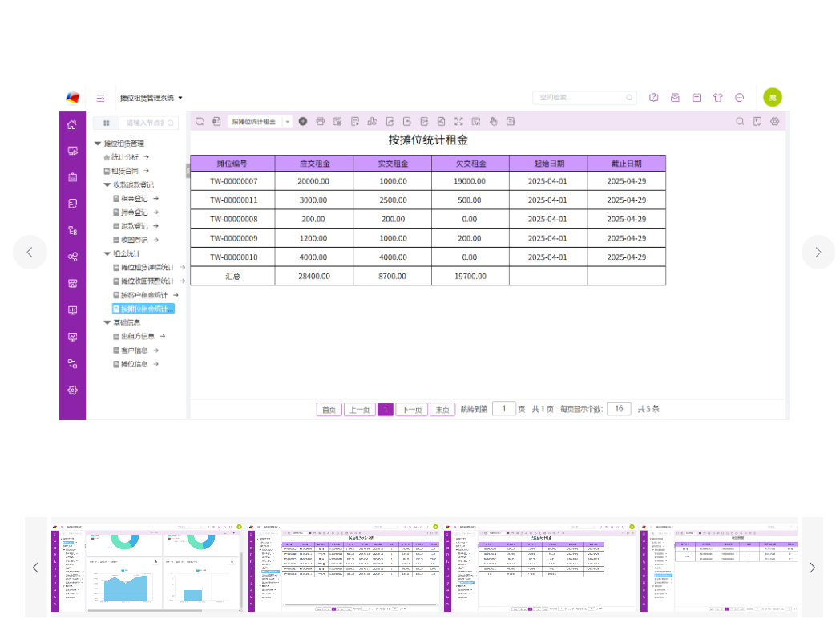
Task: Open 出租方信息 tree item
Action: (x=138, y=337)
